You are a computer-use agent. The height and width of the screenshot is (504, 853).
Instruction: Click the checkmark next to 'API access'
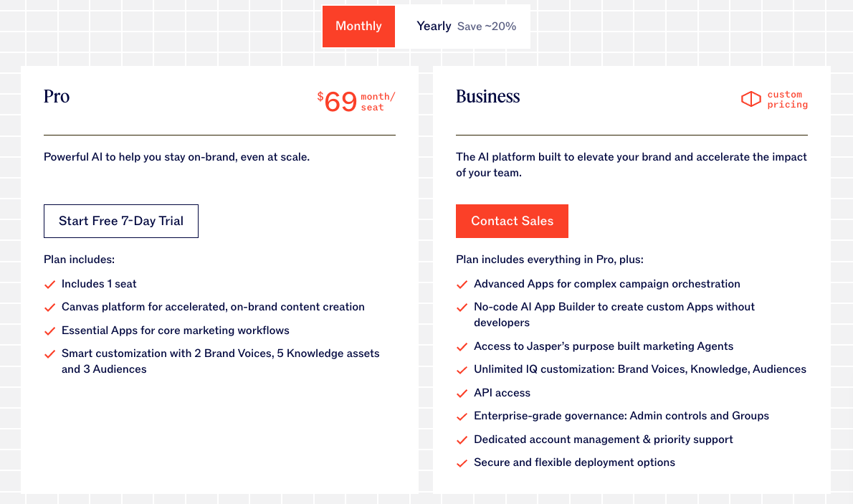tap(462, 393)
